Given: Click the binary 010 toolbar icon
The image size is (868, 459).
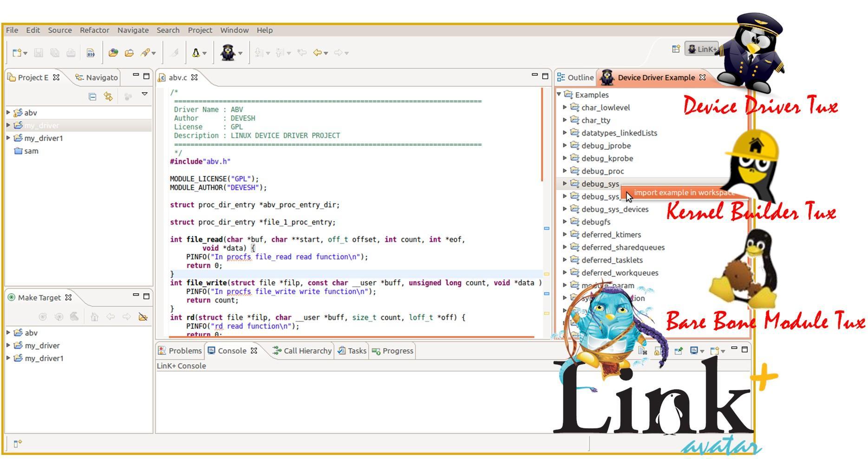Looking at the screenshot, I should coord(91,53).
